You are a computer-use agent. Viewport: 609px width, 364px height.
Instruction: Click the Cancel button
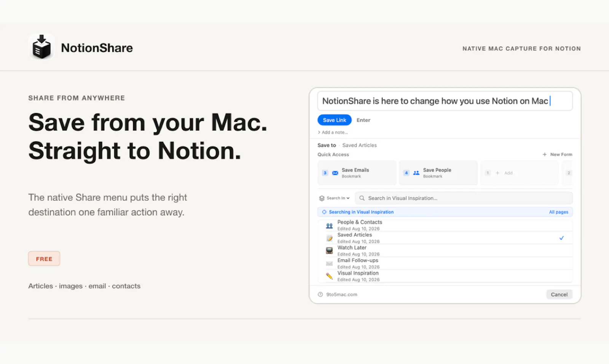[x=559, y=294]
